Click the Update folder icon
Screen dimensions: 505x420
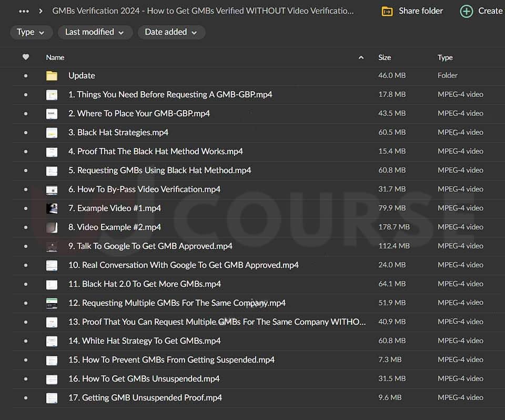pyautogui.click(x=52, y=76)
